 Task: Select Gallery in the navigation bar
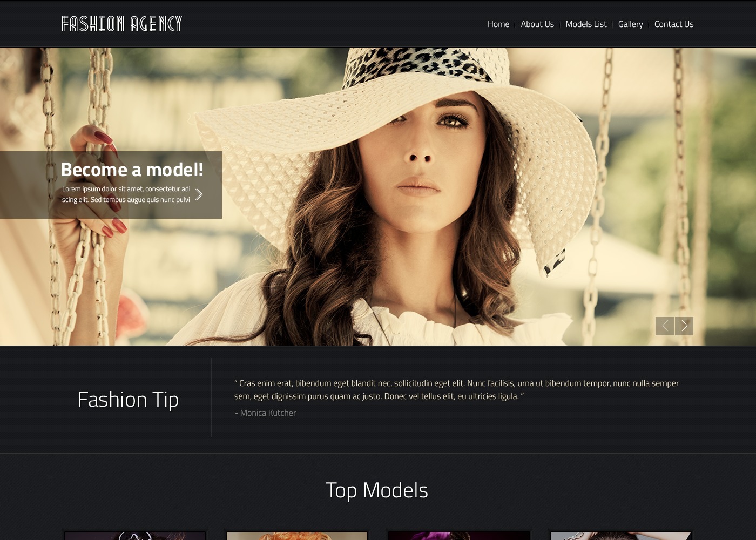630,24
